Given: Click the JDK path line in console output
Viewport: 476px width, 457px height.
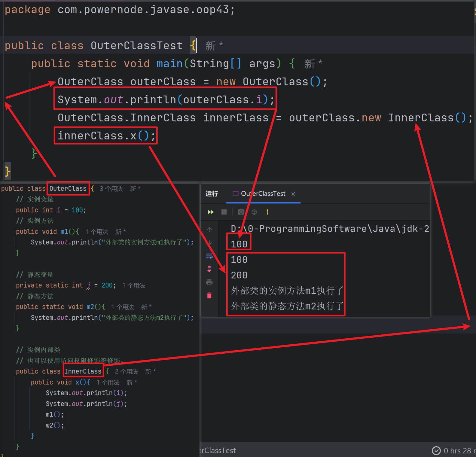Looking at the screenshot, I should [329, 229].
